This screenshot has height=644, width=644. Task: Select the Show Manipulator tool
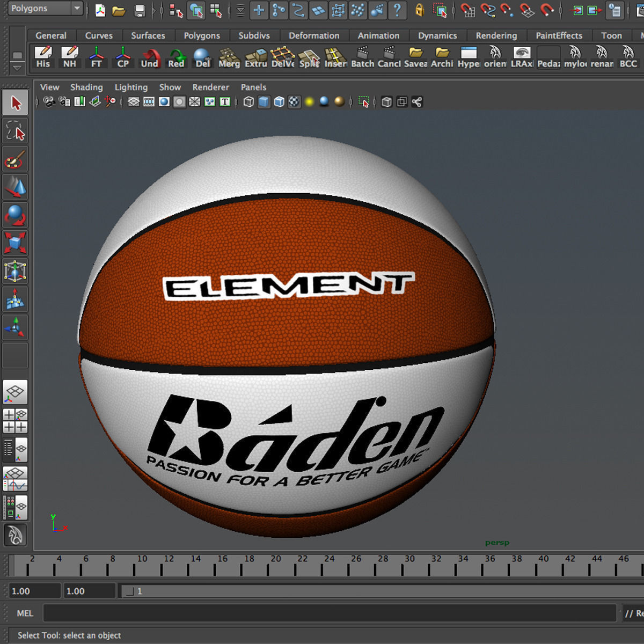pos(16,327)
